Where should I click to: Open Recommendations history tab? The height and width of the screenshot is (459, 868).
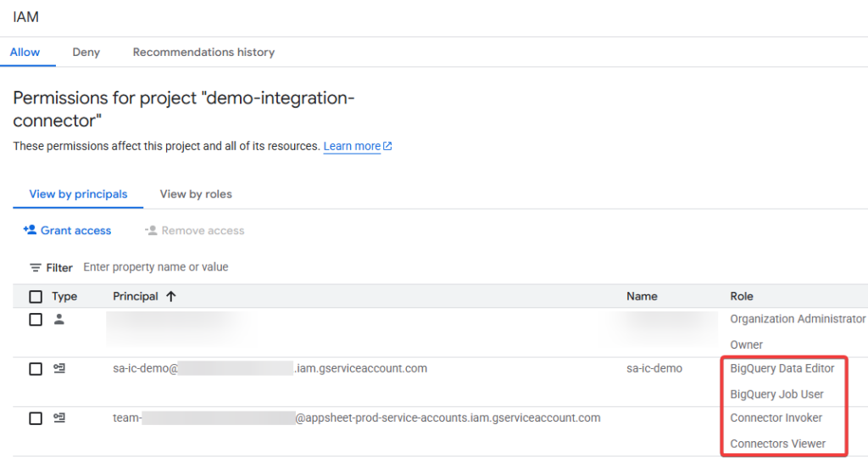[203, 52]
